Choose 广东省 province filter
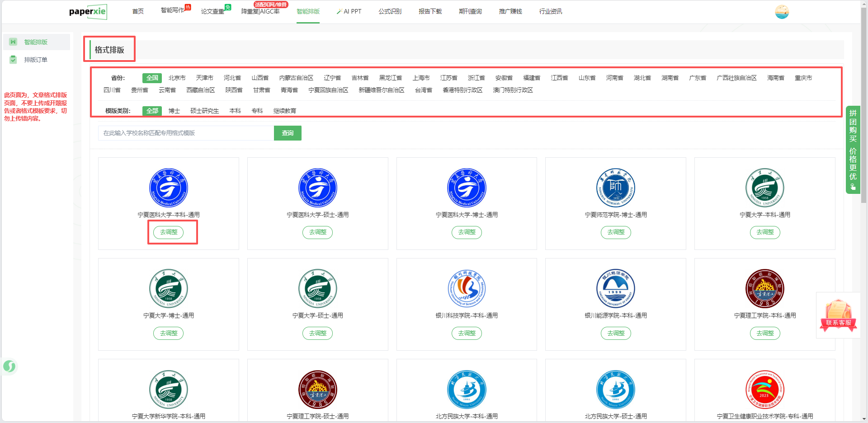Image resolution: width=868 pixels, height=423 pixels. [x=697, y=78]
